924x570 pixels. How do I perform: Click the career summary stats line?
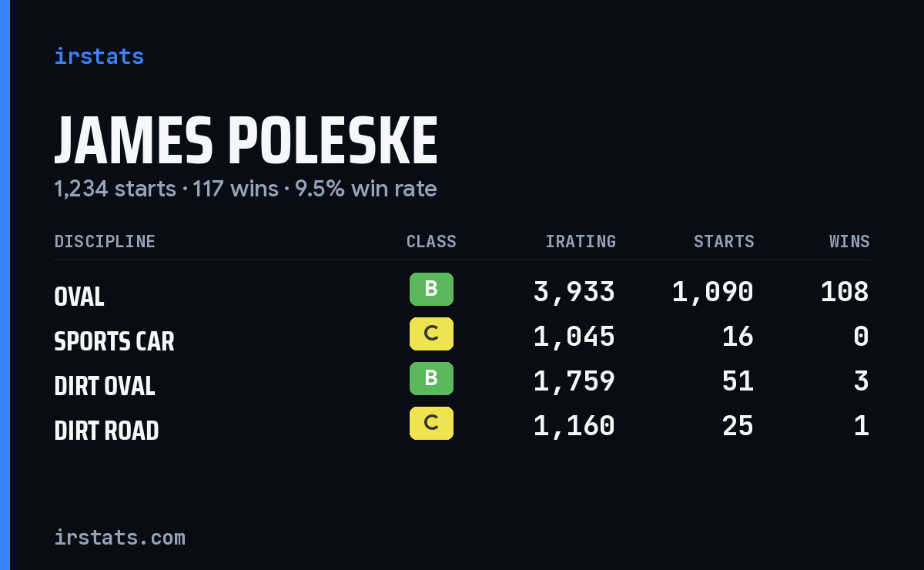[x=246, y=189]
